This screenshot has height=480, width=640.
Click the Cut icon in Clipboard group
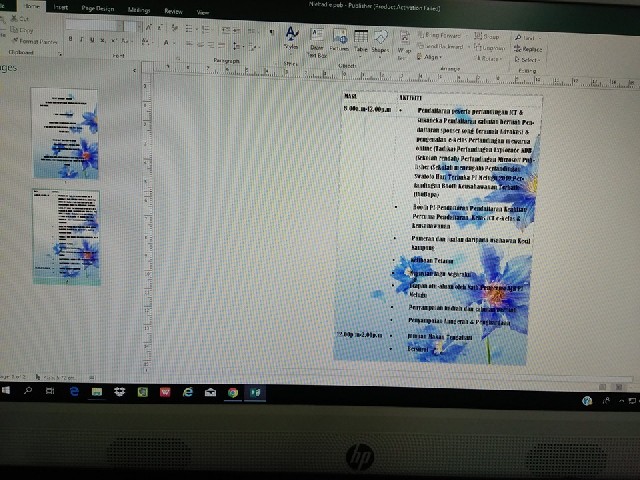pyautogui.click(x=21, y=19)
